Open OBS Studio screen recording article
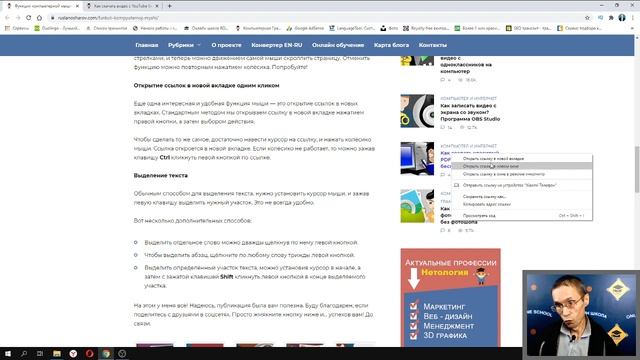The width and height of the screenshot is (640, 360). click(x=470, y=112)
